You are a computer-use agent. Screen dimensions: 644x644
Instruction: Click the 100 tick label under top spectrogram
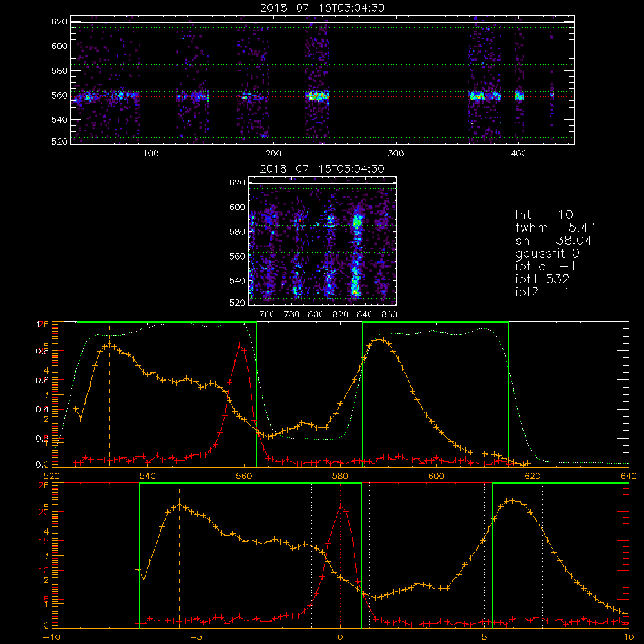point(151,154)
